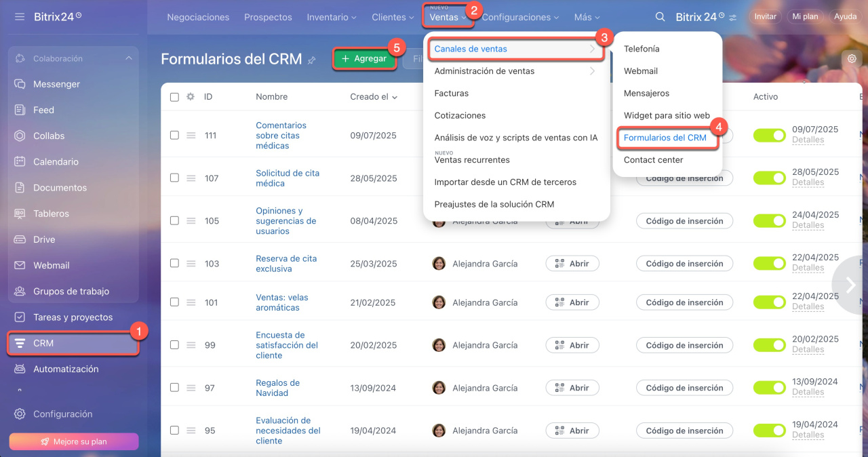Open Messenger from the sidebar
Image resolution: width=868 pixels, height=457 pixels.
[x=56, y=84]
